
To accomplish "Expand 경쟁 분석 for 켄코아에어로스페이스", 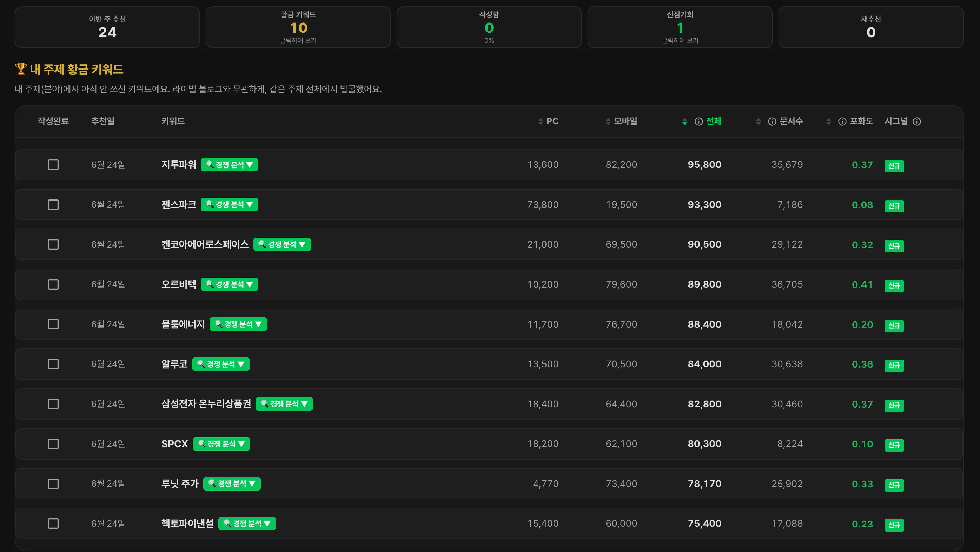I will 282,244.
